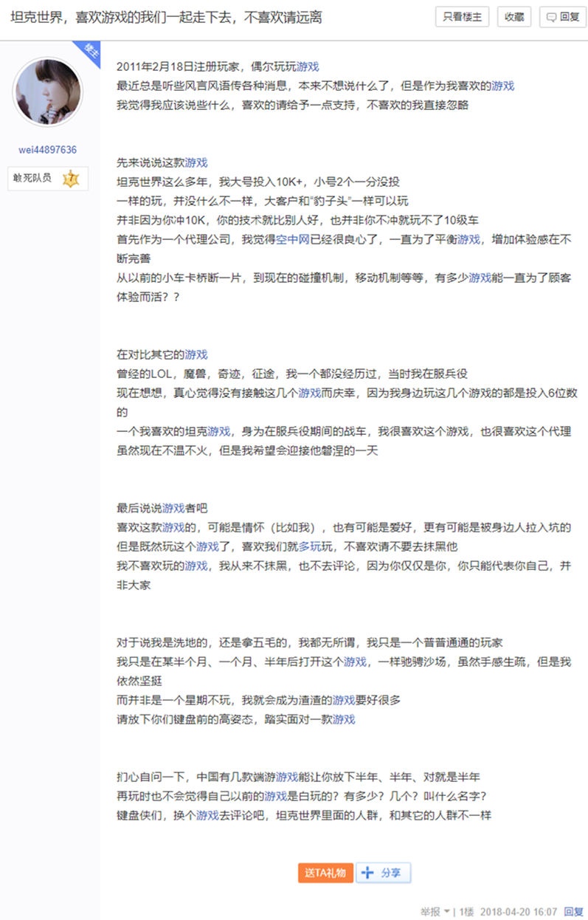
Task: Open 游戏 link after 偶尔玩玩
Action: point(308,66)
